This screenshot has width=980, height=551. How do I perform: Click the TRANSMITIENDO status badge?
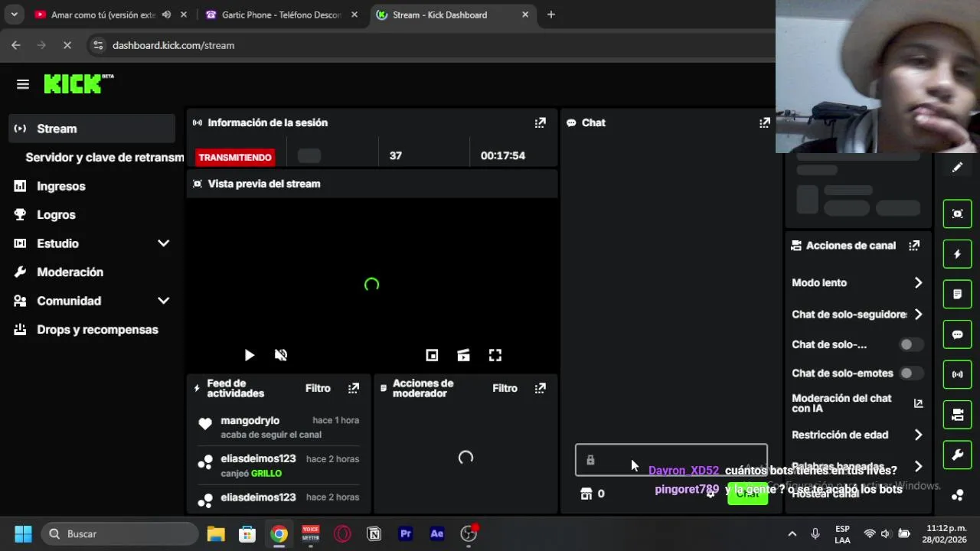(235, 157)
